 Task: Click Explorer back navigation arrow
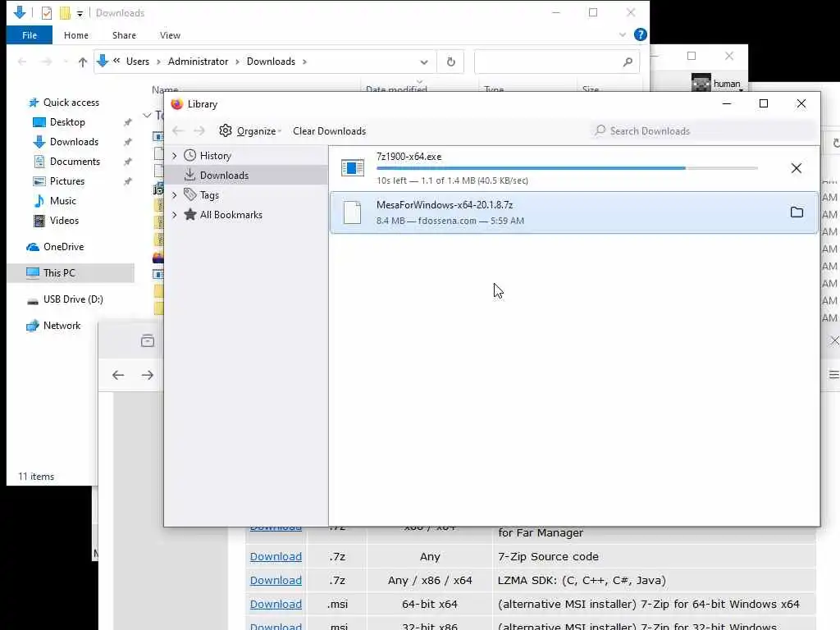(22, 62)
